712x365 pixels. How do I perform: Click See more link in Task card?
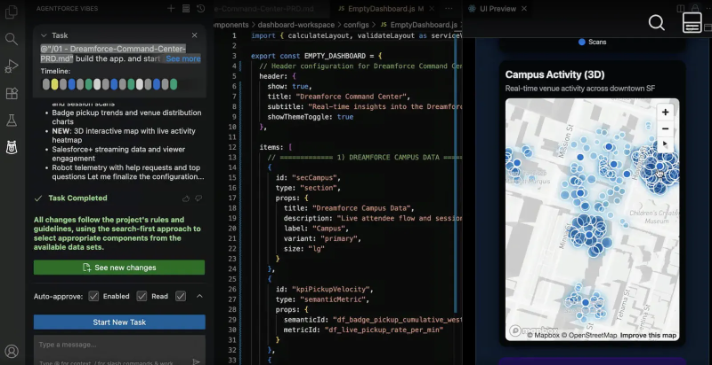pyautogui.click(x=183, y=59)
